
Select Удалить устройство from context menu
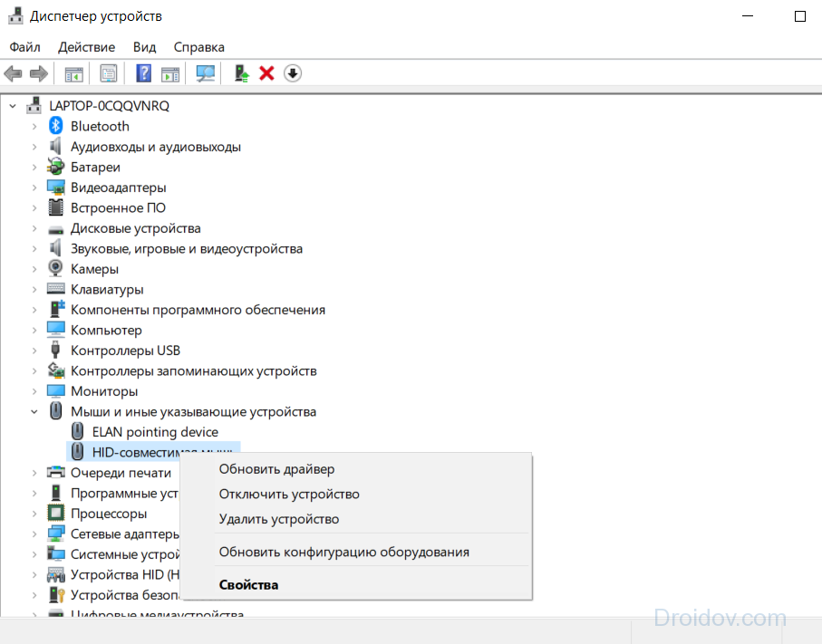[279, 519]
